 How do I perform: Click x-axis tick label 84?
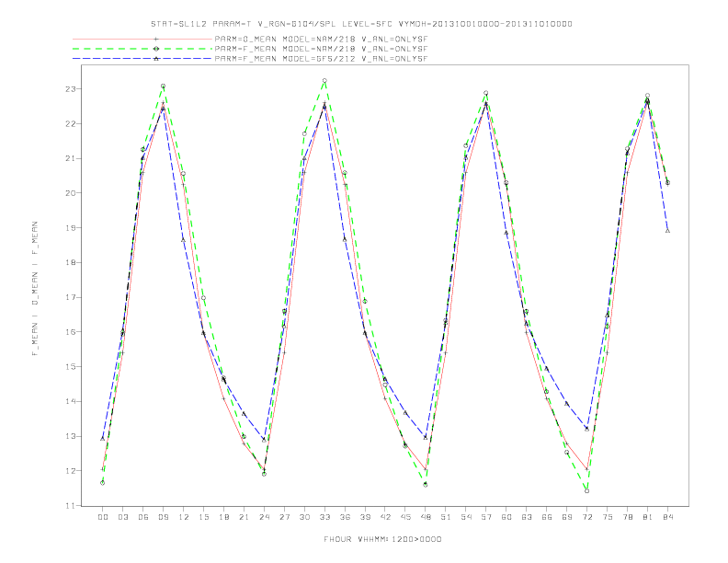tap(667, 517)
